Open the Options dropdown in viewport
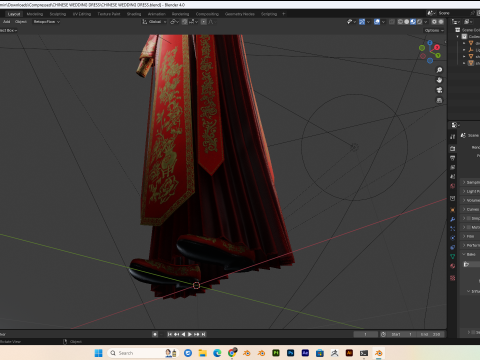This screenshot has width=480, height=360. pyautogui.click(x=434, y=30)
